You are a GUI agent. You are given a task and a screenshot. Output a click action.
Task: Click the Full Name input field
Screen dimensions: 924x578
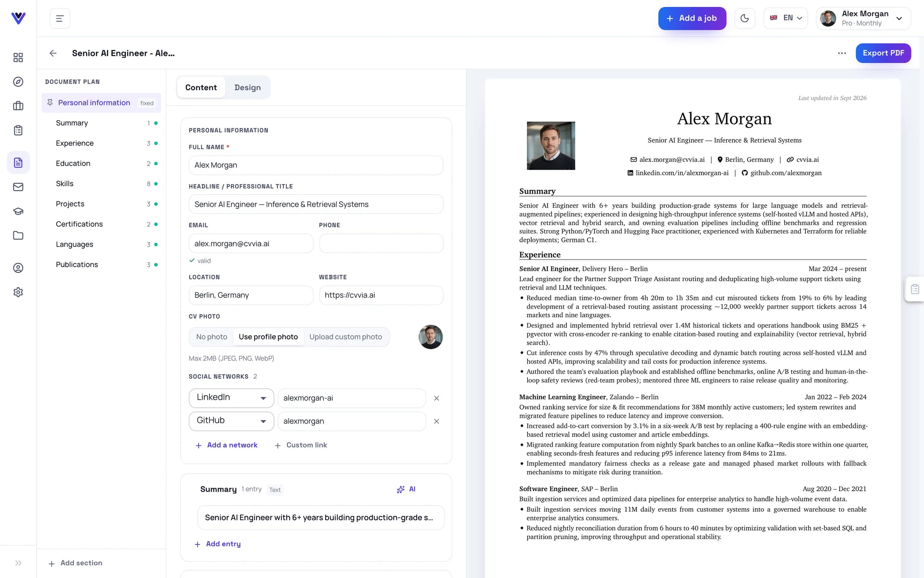pos(316,165)
